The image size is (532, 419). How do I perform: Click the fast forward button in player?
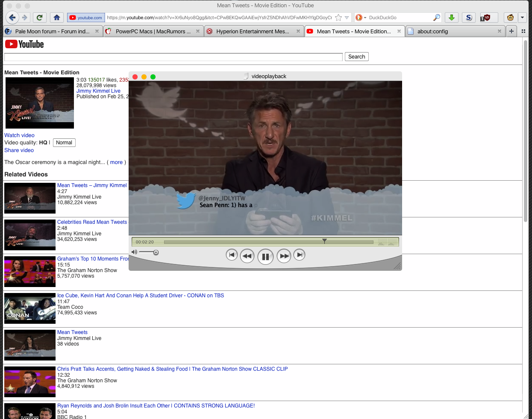(284, 256)
